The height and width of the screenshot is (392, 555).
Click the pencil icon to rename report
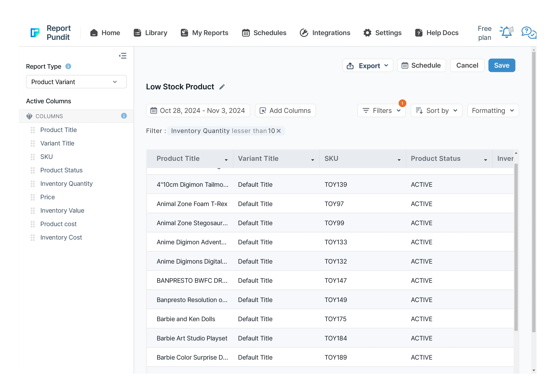pos(222,87)
